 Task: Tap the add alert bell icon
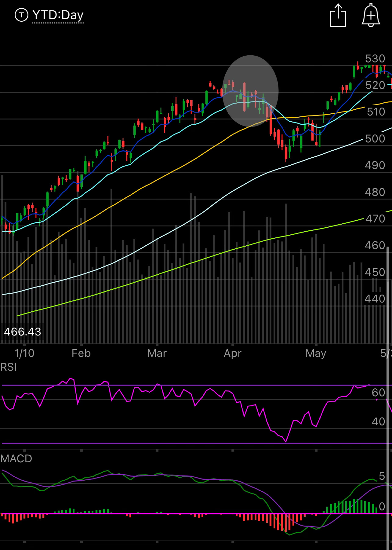371,15
